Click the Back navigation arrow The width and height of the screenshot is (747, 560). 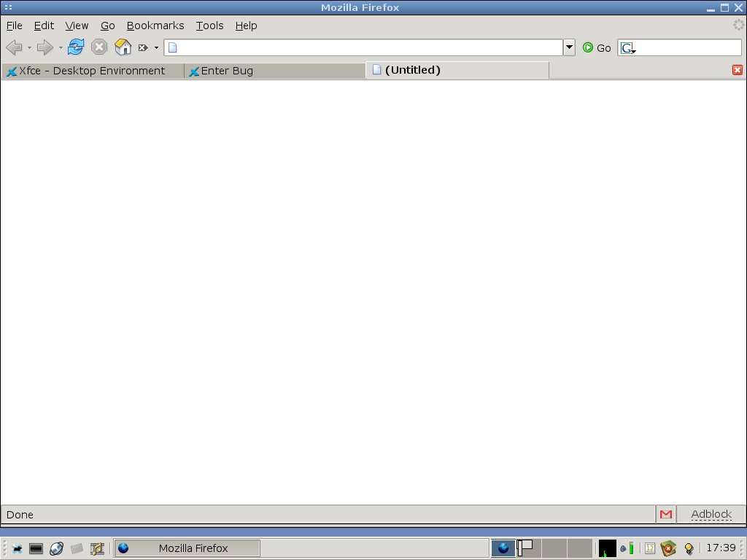point(14,47)
